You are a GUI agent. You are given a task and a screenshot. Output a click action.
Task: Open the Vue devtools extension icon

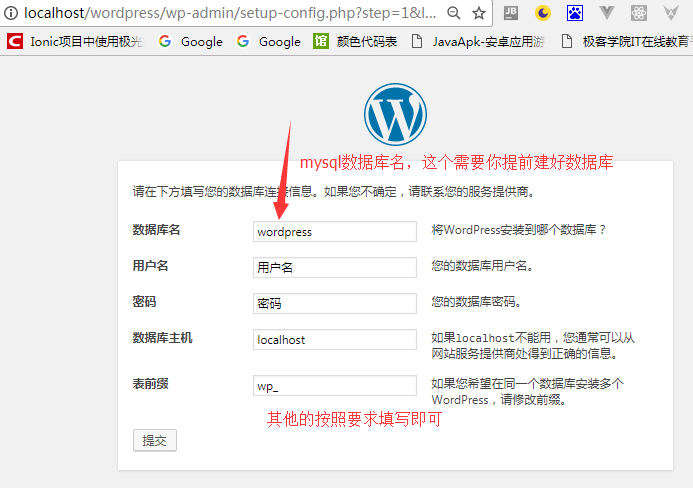coord(607,13)
